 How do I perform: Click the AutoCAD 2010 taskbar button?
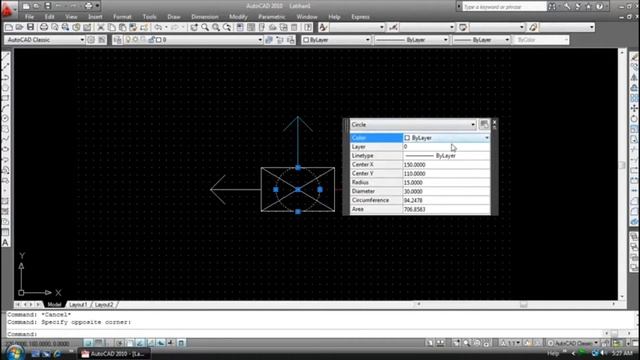pos(115,354)
